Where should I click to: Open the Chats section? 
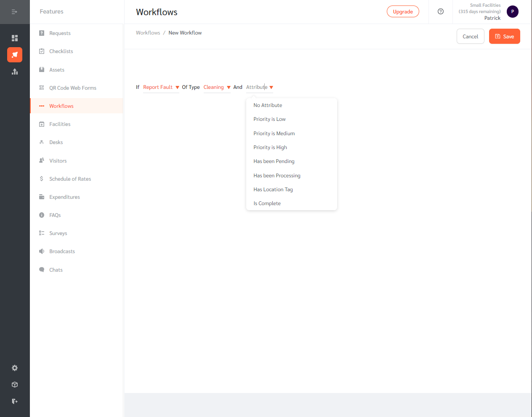pos(55,270)
